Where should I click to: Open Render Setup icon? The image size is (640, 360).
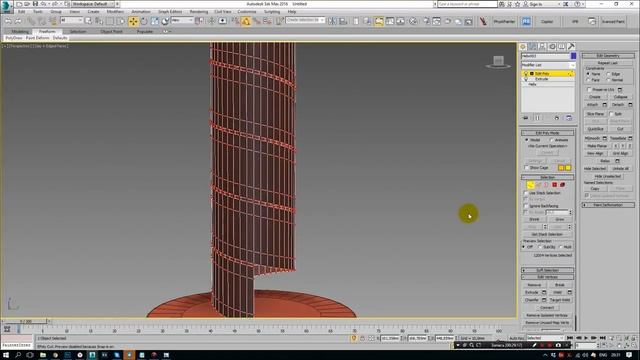point(426,21)
